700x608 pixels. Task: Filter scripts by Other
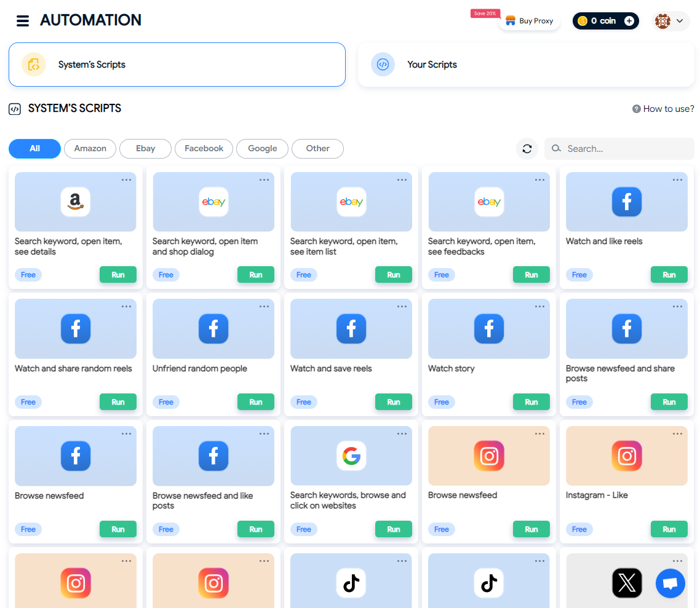317,149
